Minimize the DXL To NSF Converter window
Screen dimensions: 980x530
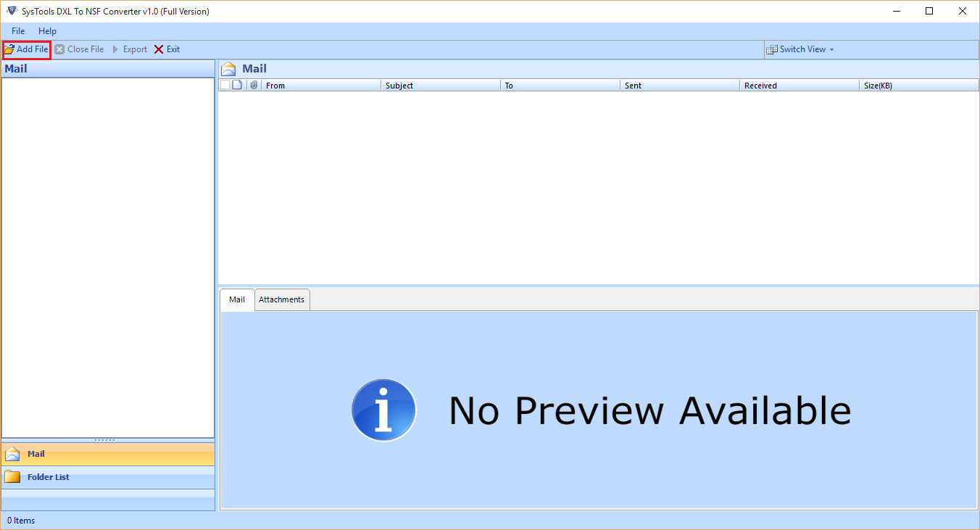click(896, 11)
